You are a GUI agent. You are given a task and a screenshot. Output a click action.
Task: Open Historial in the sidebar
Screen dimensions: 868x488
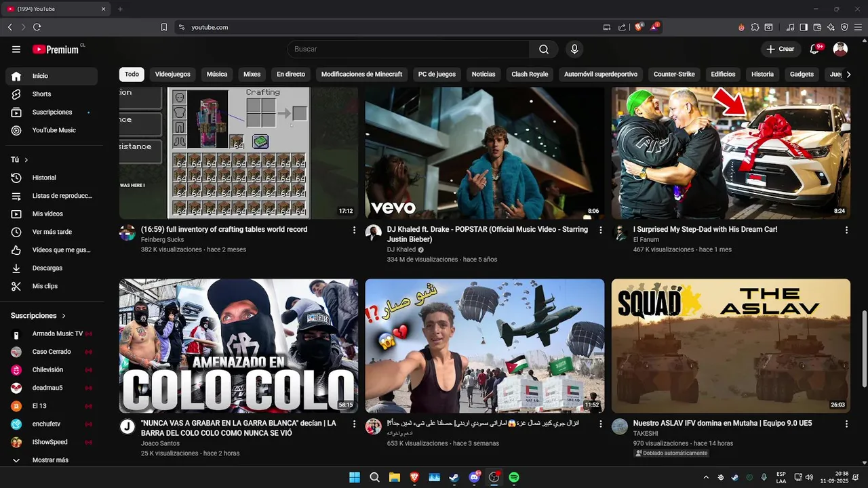(x=52, y=178)
